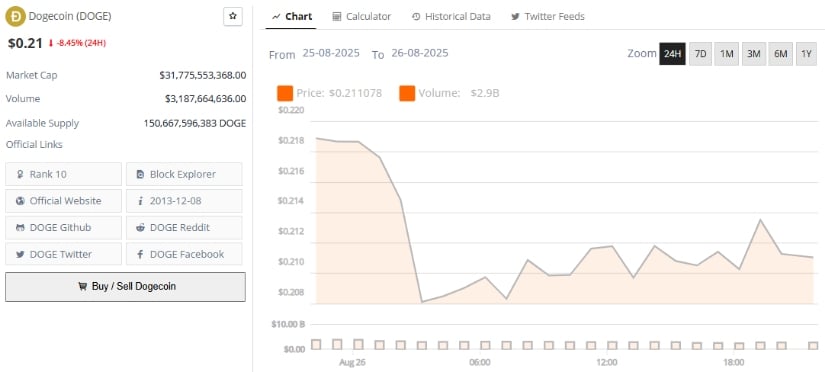Viewport: 825px width, 372px height.
Task: Click the Buy / Sell Dogecoin button
Action: tap(125, 287)
